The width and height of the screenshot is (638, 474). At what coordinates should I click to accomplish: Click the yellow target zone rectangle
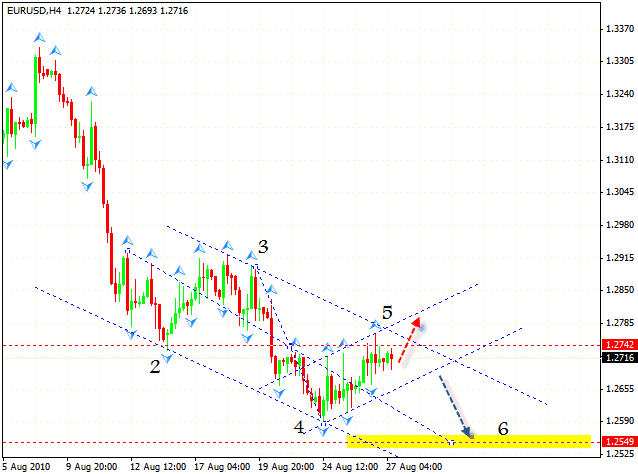click(469, 441)
